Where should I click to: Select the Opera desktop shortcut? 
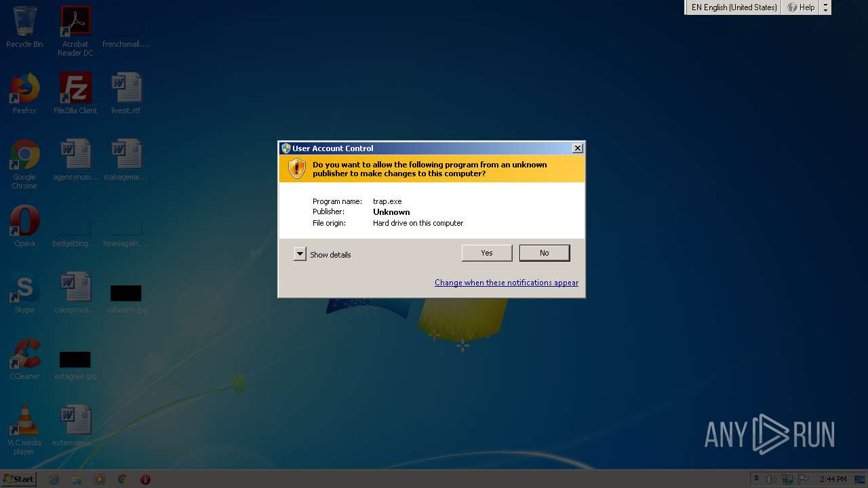(24, 226)
